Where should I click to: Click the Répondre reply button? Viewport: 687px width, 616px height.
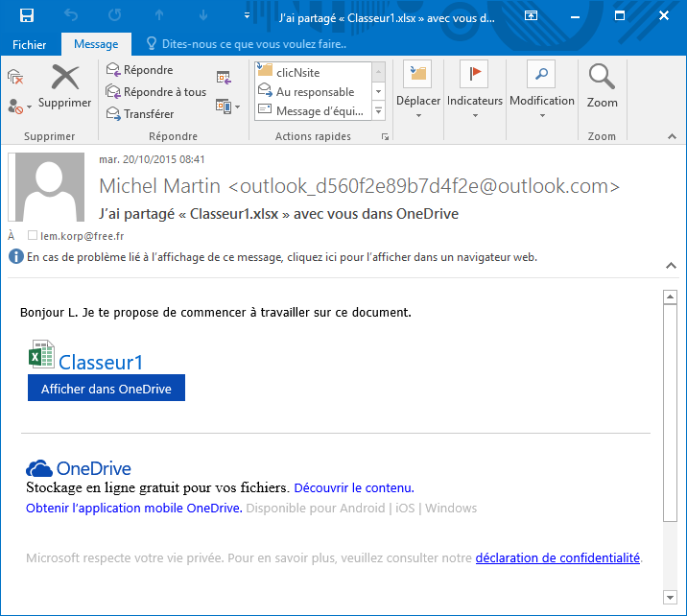139,70
